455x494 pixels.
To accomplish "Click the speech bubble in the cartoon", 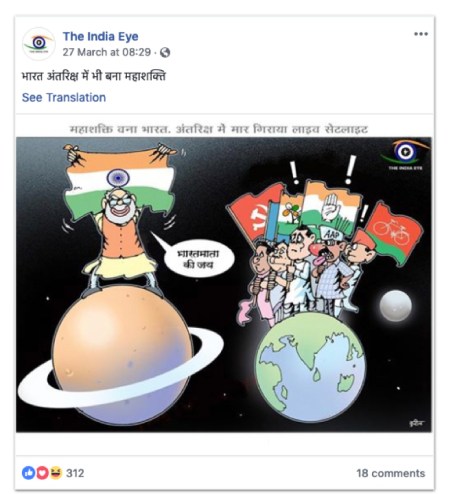I will coord(197,259).
